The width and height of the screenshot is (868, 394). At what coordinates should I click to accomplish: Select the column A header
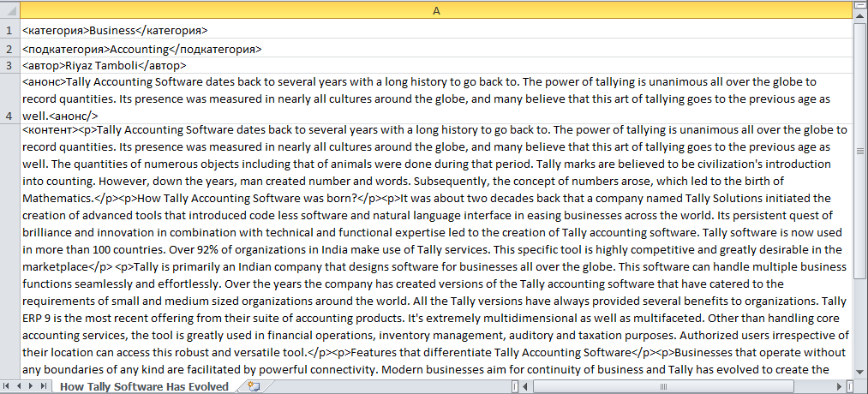(x=436, y=10)
